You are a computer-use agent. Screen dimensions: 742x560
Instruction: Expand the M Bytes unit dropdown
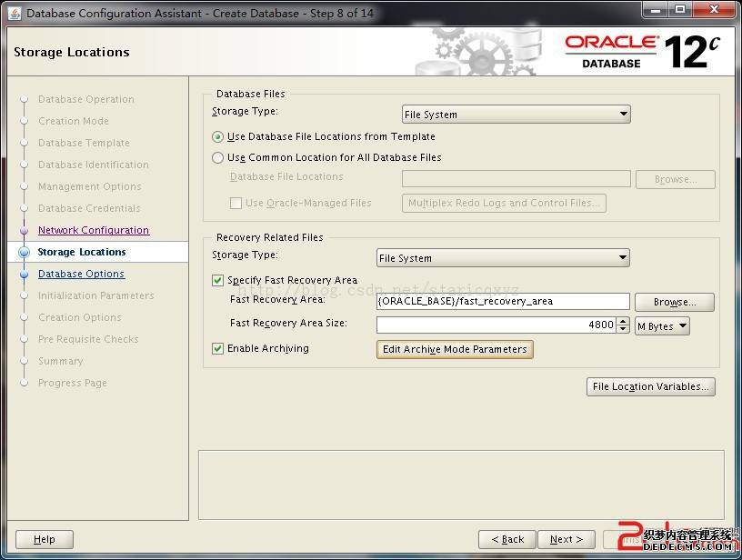tap(661, 326)
